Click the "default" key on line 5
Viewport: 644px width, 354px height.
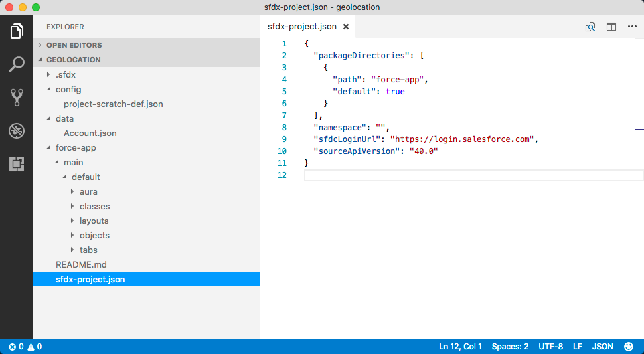(x=355, y=91)
